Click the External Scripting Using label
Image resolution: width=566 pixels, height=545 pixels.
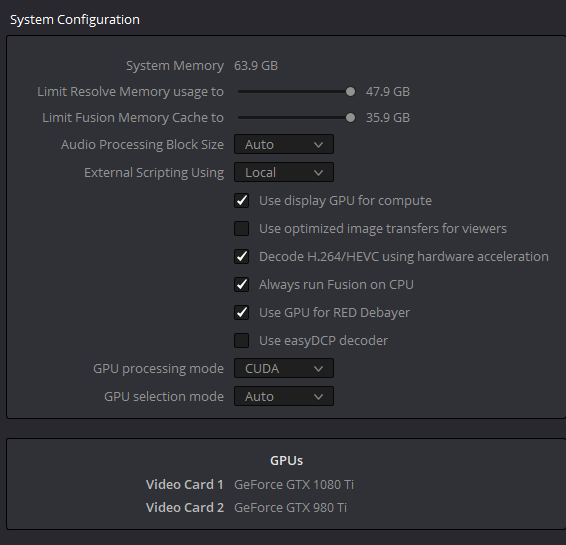pos(154,173)
